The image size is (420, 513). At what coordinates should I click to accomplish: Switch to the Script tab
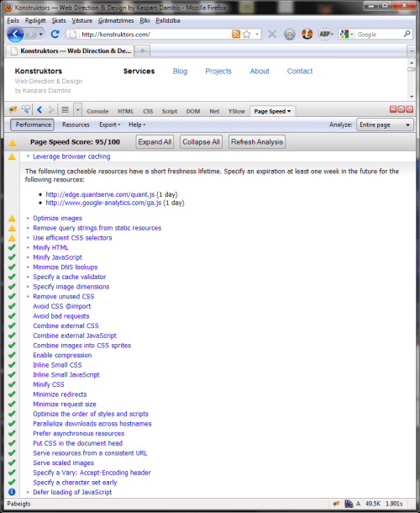click(x=170, y=111)
